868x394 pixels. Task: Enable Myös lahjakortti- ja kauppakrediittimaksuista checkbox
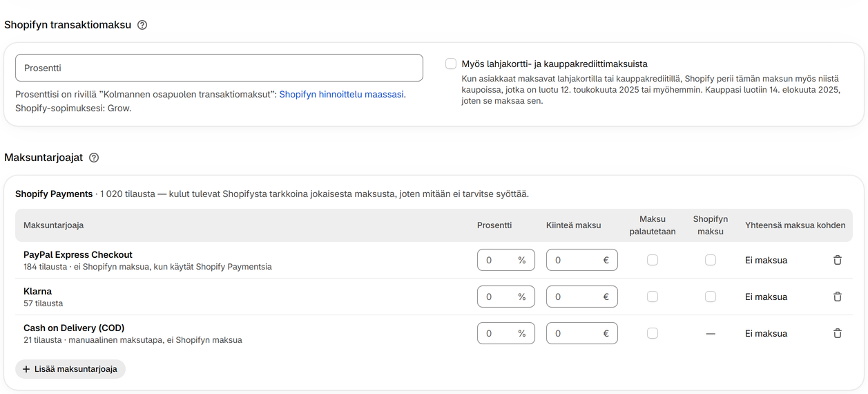pyautogui.click(x=451, y=64)
